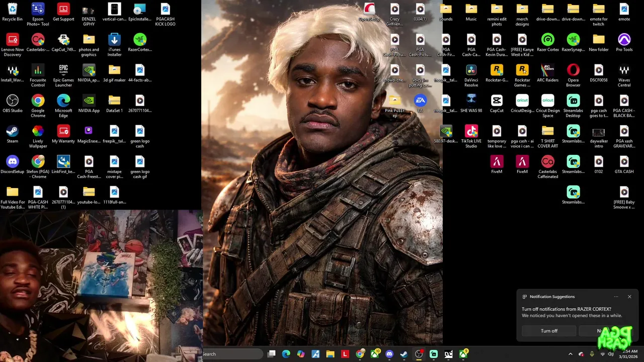The height and width of the screenshot is (362, 644).
Task: Open the taskbar clock and date
Action: (x=628, y=354)
